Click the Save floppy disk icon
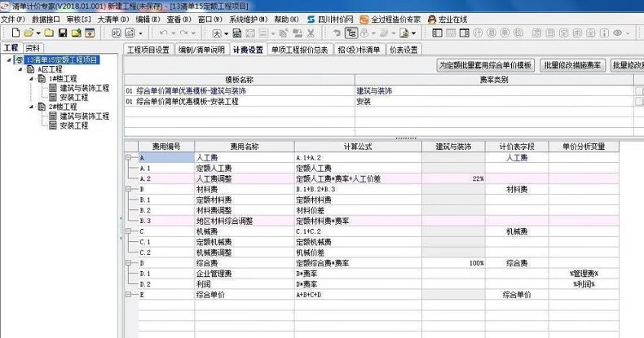Image resolution: width=644 pixels, height=338 pixels. click(63, 33)
